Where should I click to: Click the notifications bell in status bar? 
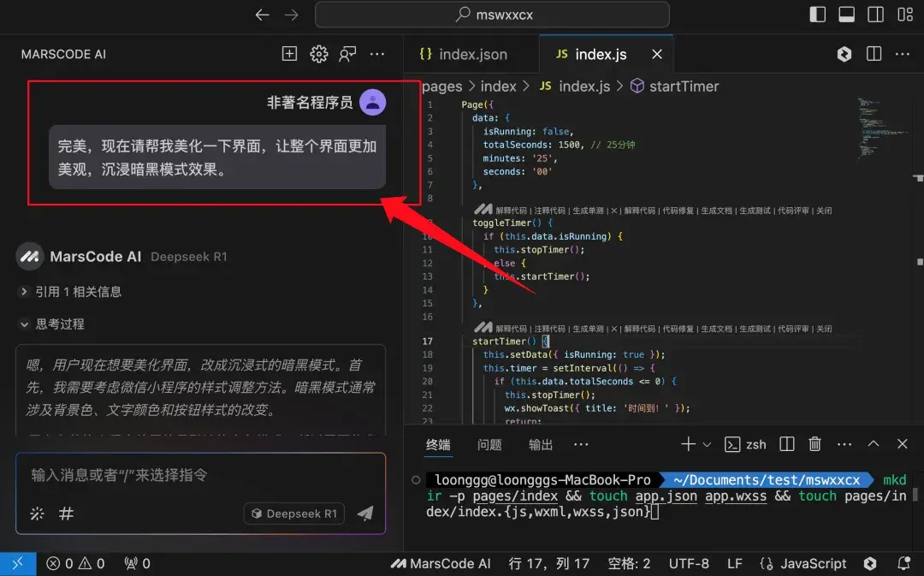point(903,563)
